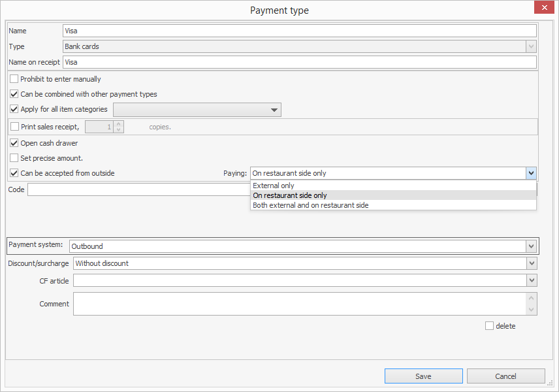559x392 pixels.
Task: Expand the CF article dropdown
Action: click(532, 280)
